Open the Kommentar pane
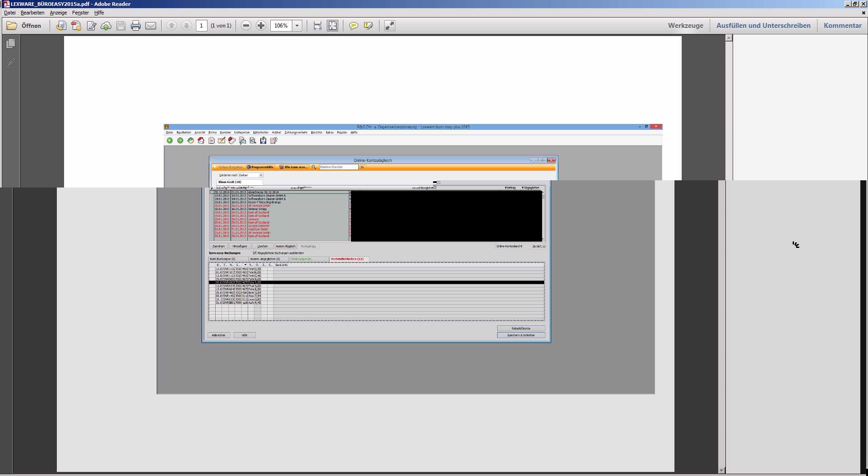The width and height of the screenshot is (868, 476). [842, 26]
